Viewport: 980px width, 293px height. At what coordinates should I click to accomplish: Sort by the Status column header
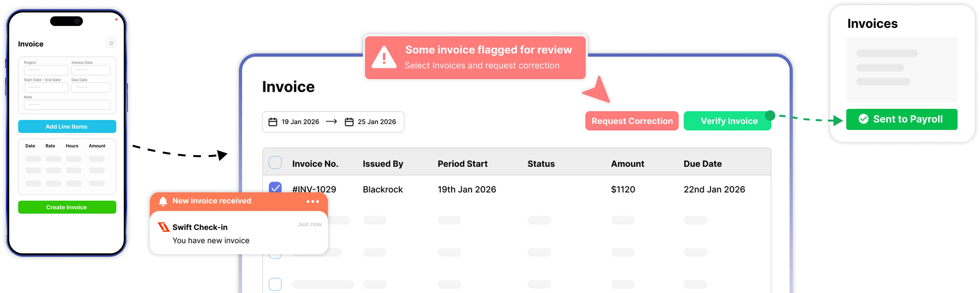point(541,164)
